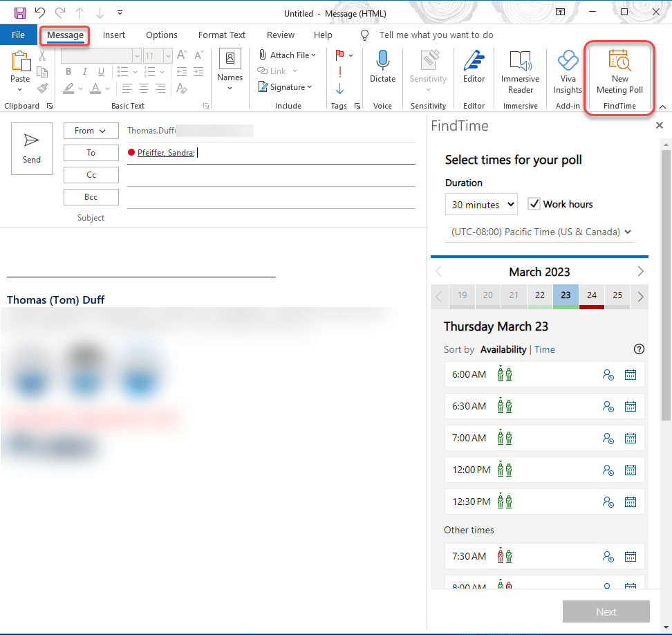Switch to the Insert ribbon tab
672x635 pixels.
(x=114, y=35)
